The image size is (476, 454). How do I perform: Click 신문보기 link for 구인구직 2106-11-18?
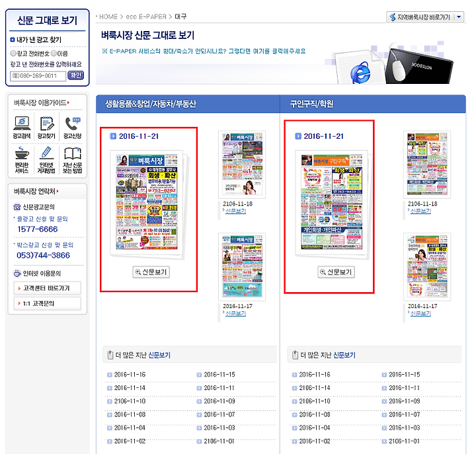pyautogui.click(x=420, y=211)
